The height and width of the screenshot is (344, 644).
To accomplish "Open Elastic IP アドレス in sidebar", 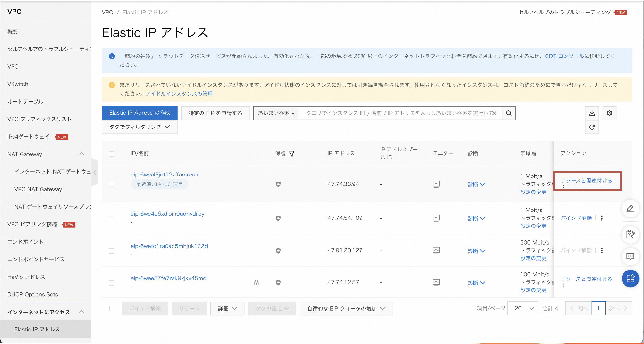I will [37, 329].
